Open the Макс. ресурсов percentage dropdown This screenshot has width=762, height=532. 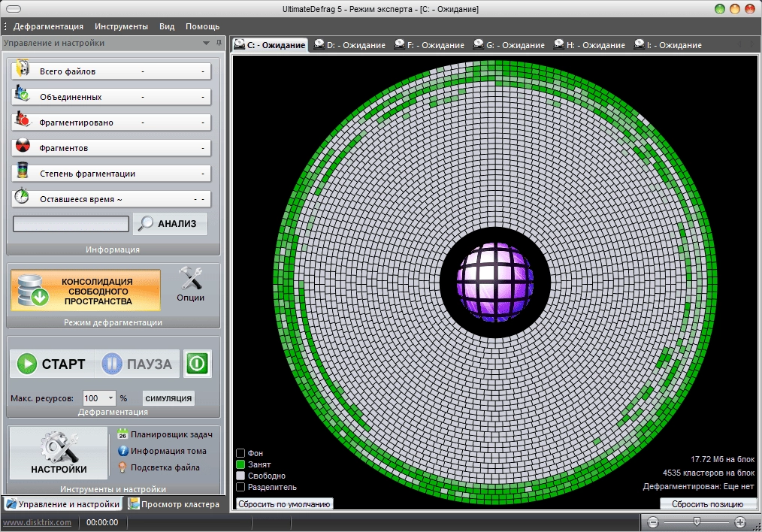click(110, 398)
